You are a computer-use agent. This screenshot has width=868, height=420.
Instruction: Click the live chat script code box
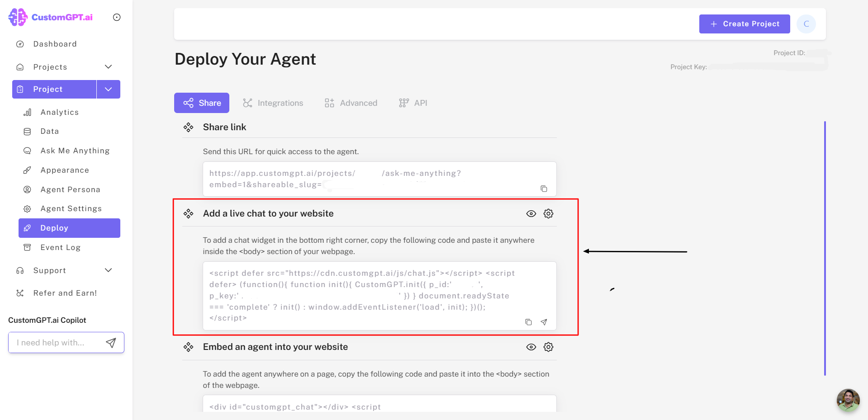click(379, 296)
